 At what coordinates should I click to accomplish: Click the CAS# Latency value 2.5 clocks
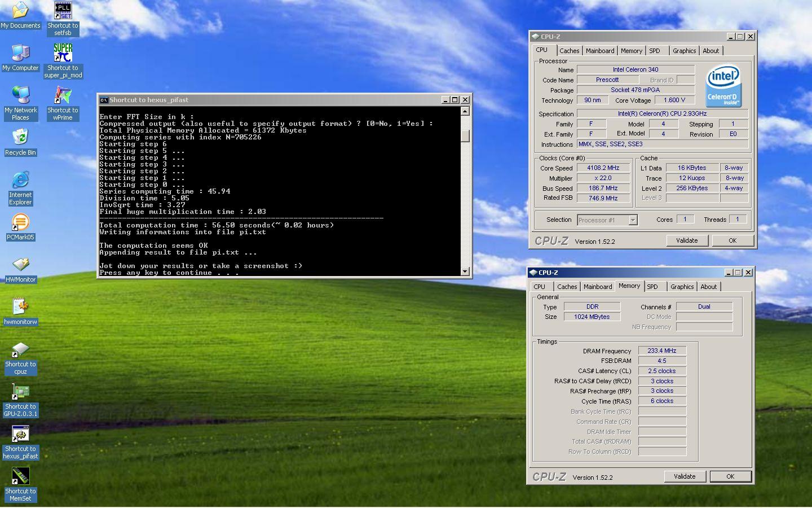point(662,371)
